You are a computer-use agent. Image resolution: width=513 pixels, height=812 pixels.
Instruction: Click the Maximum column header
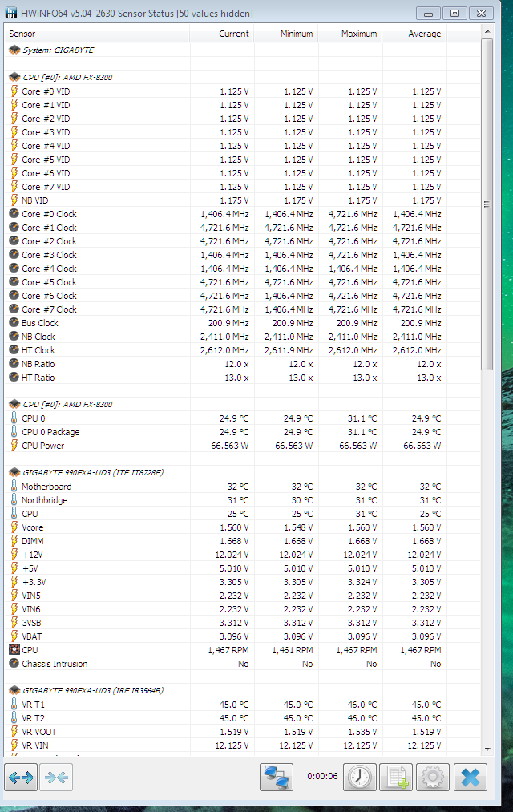350,34
